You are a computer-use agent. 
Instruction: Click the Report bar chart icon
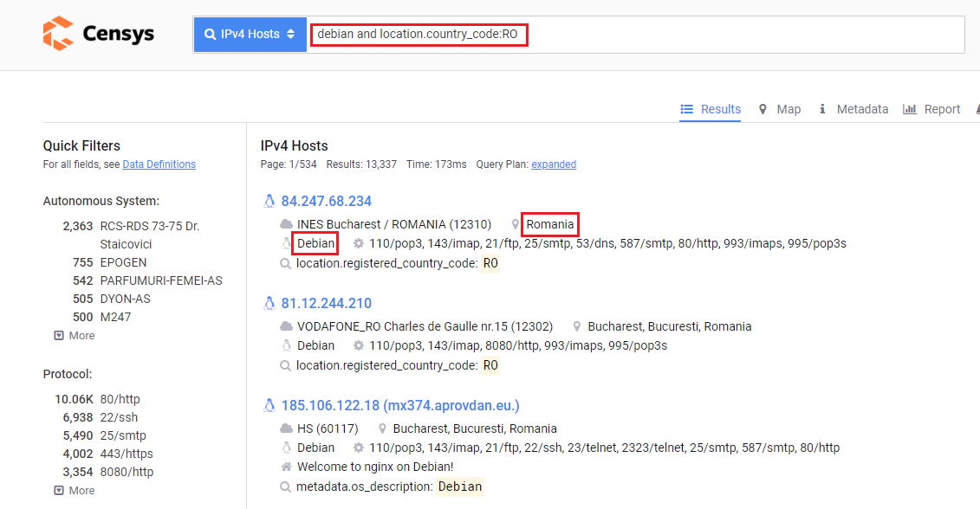(909, 109)
